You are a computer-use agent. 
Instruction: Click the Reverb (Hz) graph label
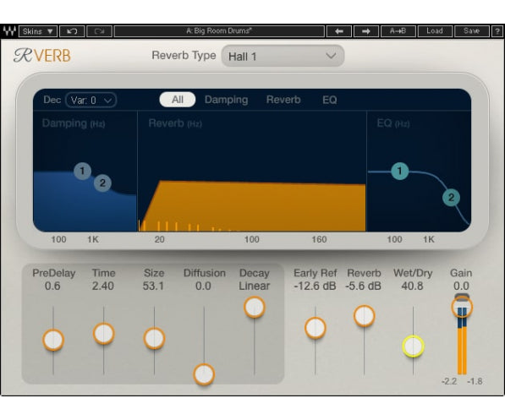175,123
